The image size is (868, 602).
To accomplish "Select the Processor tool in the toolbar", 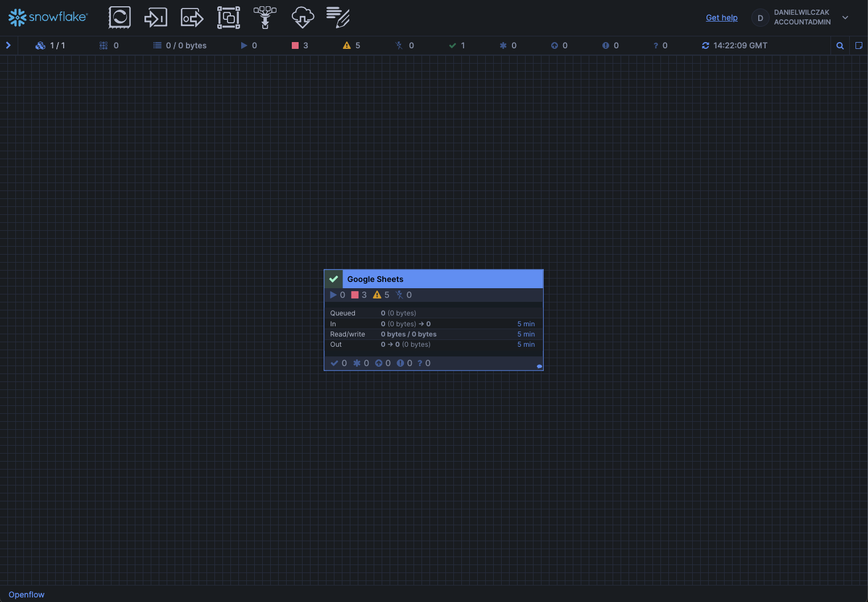I will 119,18.
